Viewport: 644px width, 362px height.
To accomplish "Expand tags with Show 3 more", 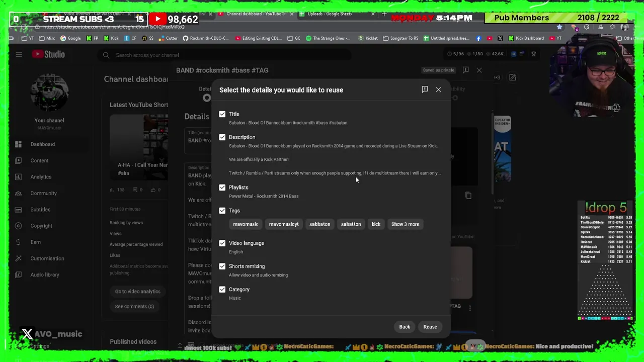I will point(405,224).
